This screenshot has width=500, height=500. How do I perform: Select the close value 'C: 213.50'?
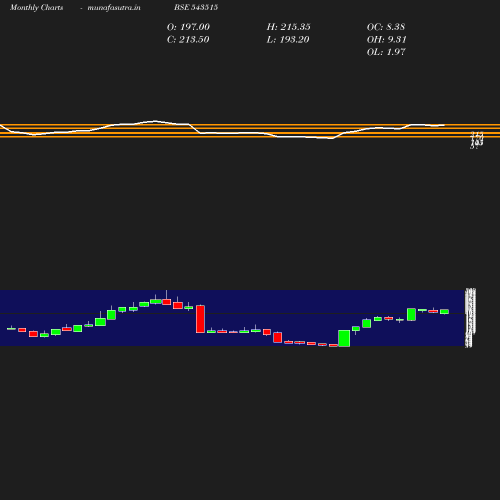pos(188,40)
